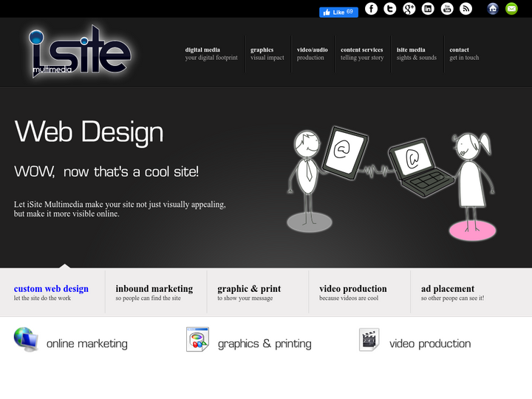Open the Google Plus icon

click(409, 9)
